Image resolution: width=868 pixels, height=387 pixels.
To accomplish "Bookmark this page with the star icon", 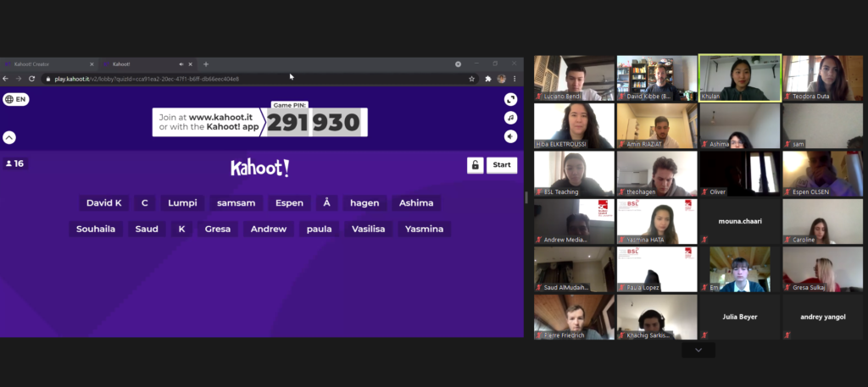I will 471,79.
